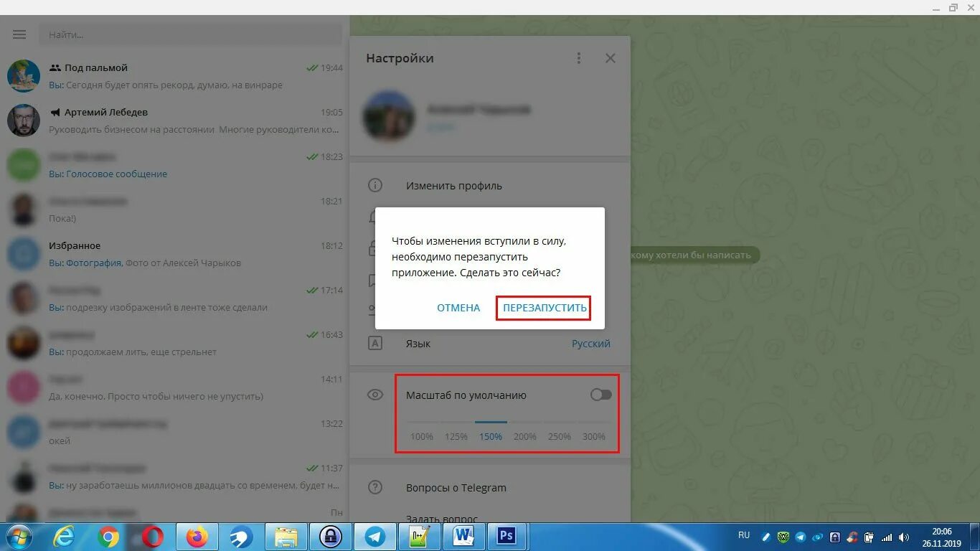
Task: Click ОТМЕНА in the restart dialog
Action: pos(458,308)
